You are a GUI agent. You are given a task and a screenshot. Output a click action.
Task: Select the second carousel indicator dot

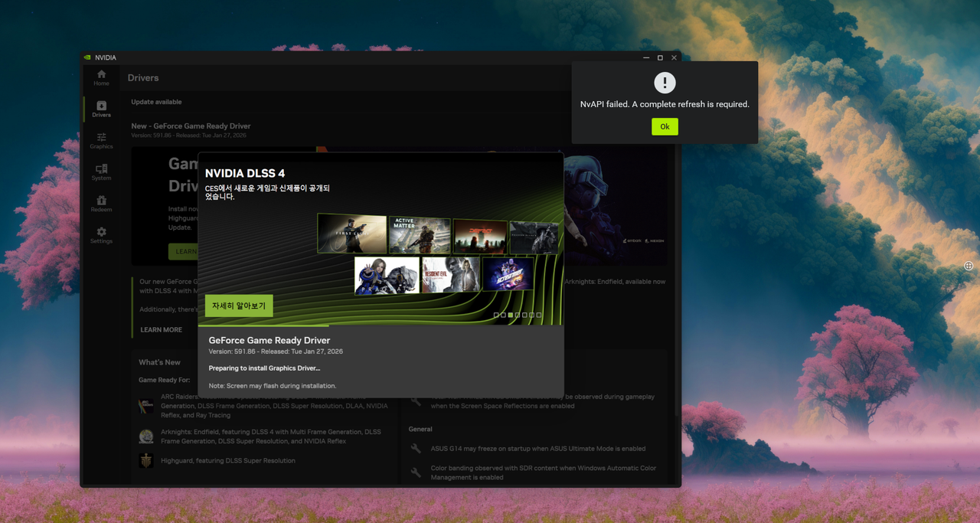(503, 315)
